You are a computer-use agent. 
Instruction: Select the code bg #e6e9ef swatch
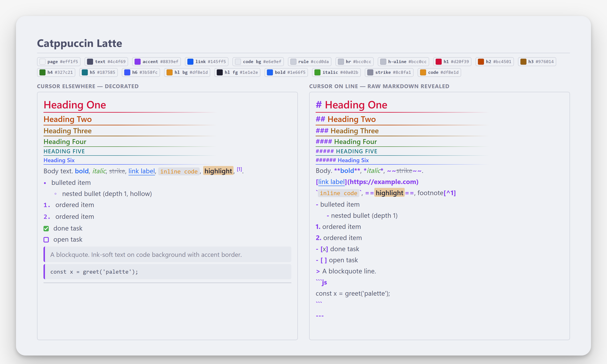[258, 61]
